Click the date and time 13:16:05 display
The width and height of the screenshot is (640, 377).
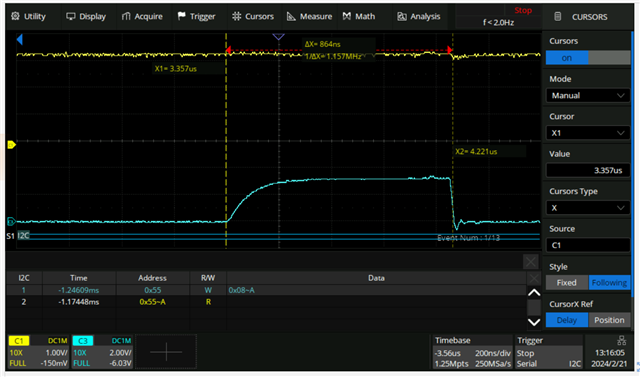pyautogui.click(x=610, y=358)
